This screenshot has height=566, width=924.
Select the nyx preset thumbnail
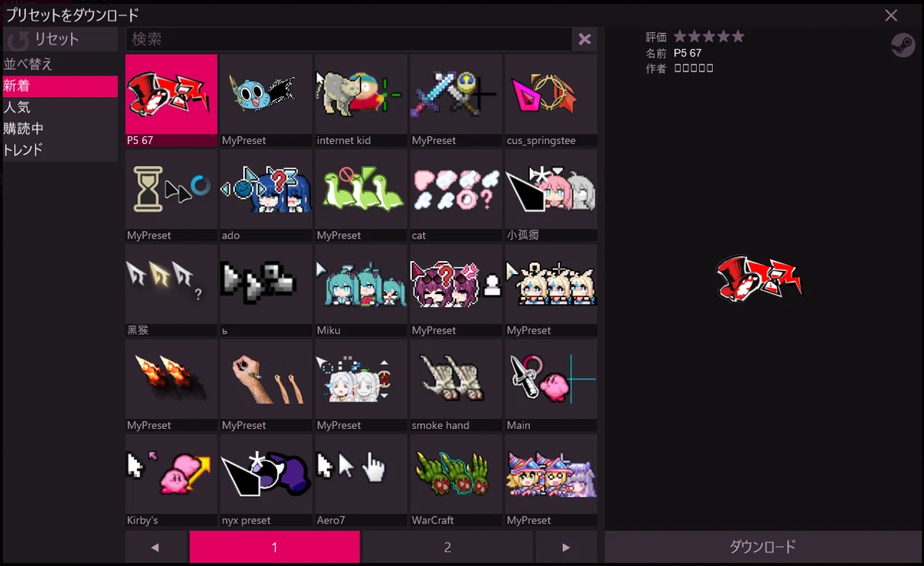click(266, 481)
